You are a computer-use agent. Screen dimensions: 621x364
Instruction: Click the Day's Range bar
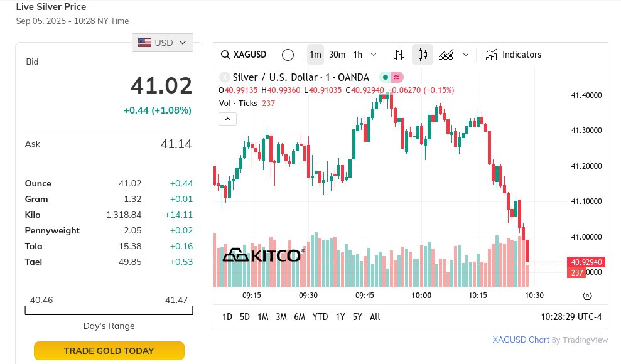click(109, 311)
